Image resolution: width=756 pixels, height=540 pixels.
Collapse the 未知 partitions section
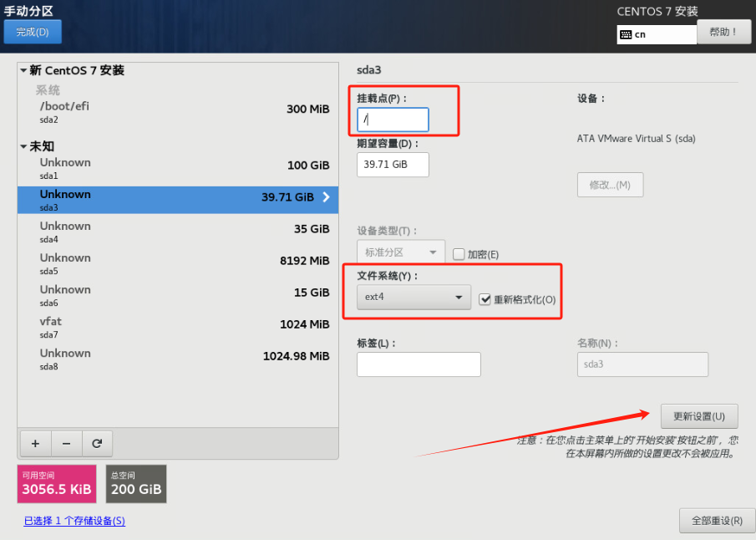click(x=23, y=146)
